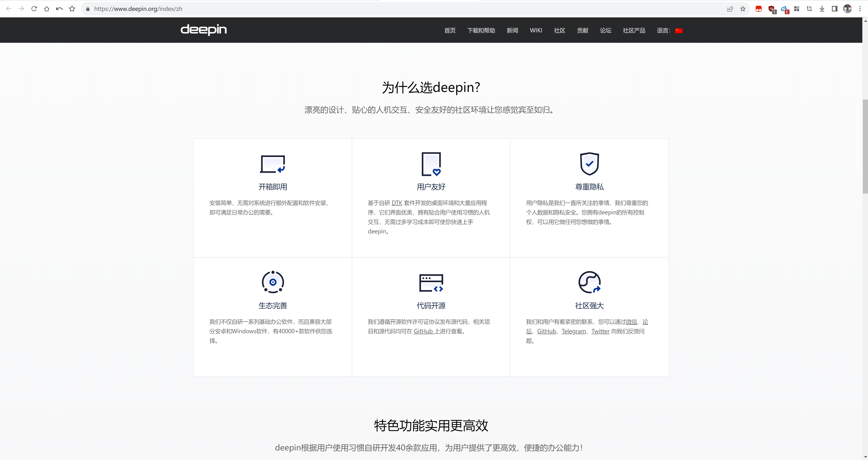Viewport: 868px width, 460px height.
Task: Click the browser profile avatar
Action: (x=847, y=9)
